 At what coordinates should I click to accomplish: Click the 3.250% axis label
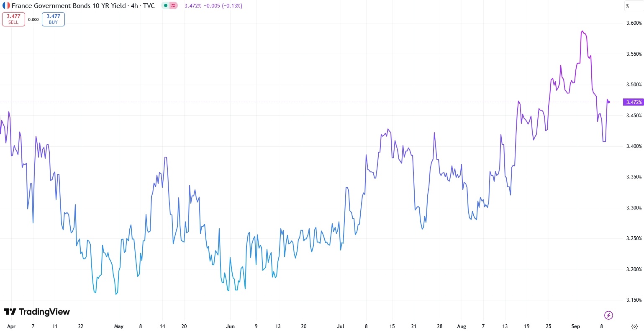coord(634,238)
